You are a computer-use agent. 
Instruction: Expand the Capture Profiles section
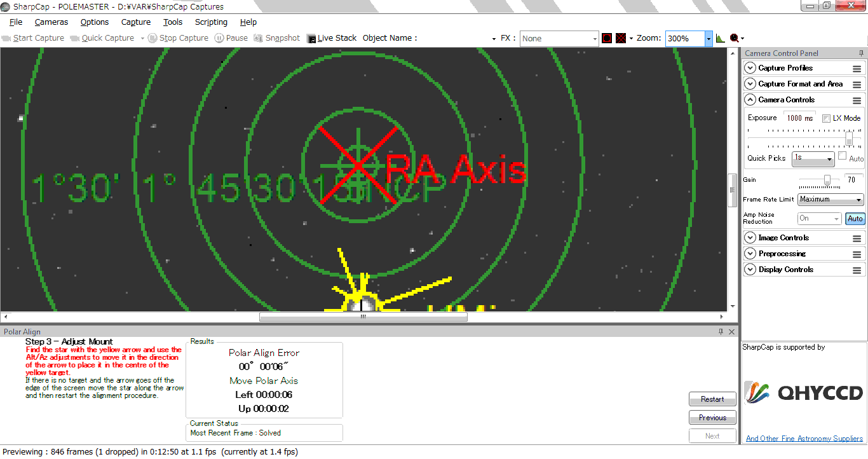pyautogui.click(x=751, y=68)
